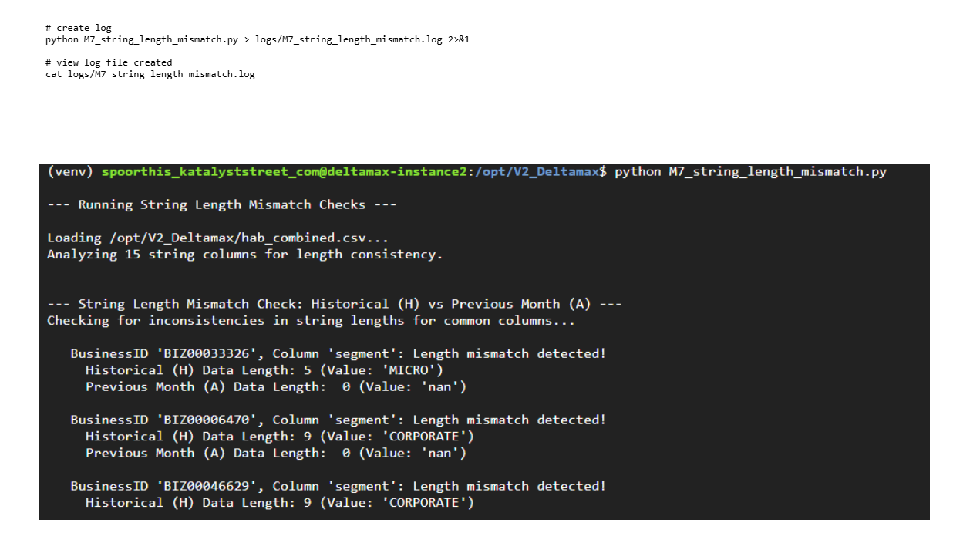Click the 'python M7_string_length_mismatch.py' terminal command
This screenshot has width=980, height=550.
tap(750, 171)
